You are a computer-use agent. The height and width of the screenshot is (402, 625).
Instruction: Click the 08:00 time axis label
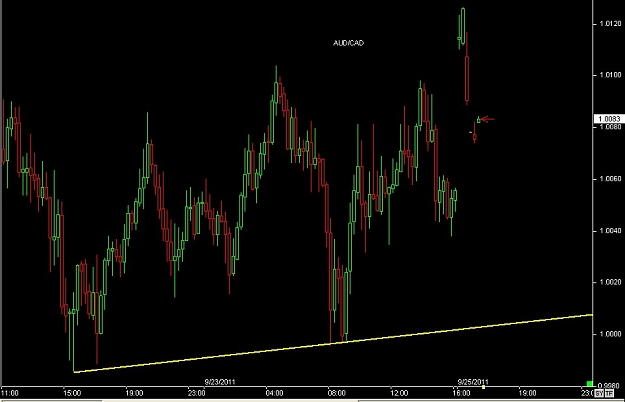[336, 393]
